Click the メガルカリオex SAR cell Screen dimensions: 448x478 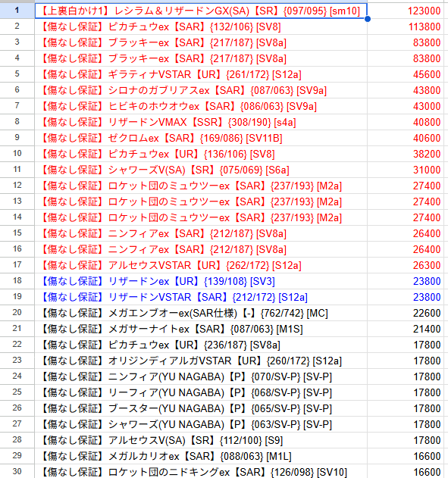tap(201, 456)
